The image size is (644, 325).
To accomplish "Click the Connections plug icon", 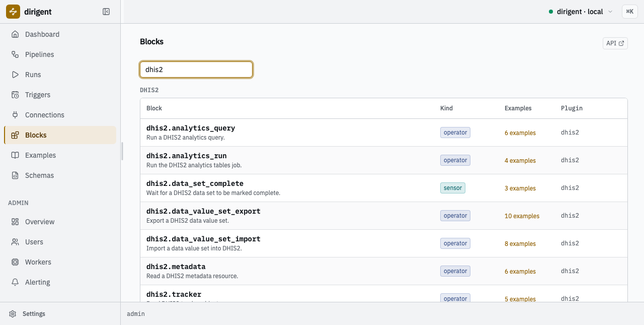I will 15,115.
